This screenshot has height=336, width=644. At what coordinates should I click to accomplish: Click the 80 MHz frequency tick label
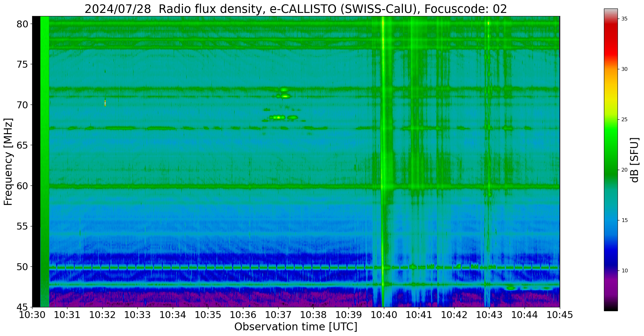22,24
